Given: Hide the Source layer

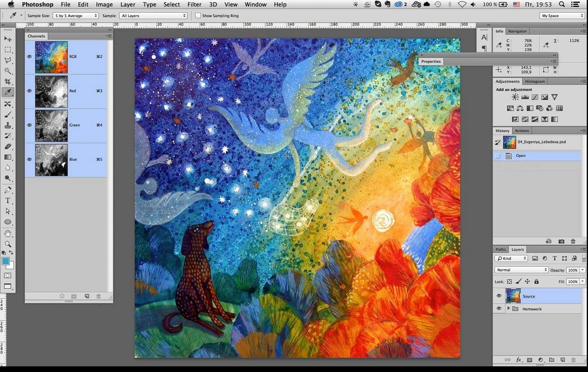Looking at the screenshot, I should (x=499, y=296).
